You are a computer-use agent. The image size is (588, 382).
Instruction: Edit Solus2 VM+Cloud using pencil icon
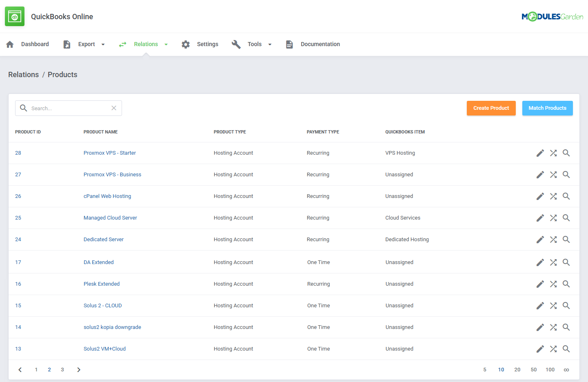540,349
